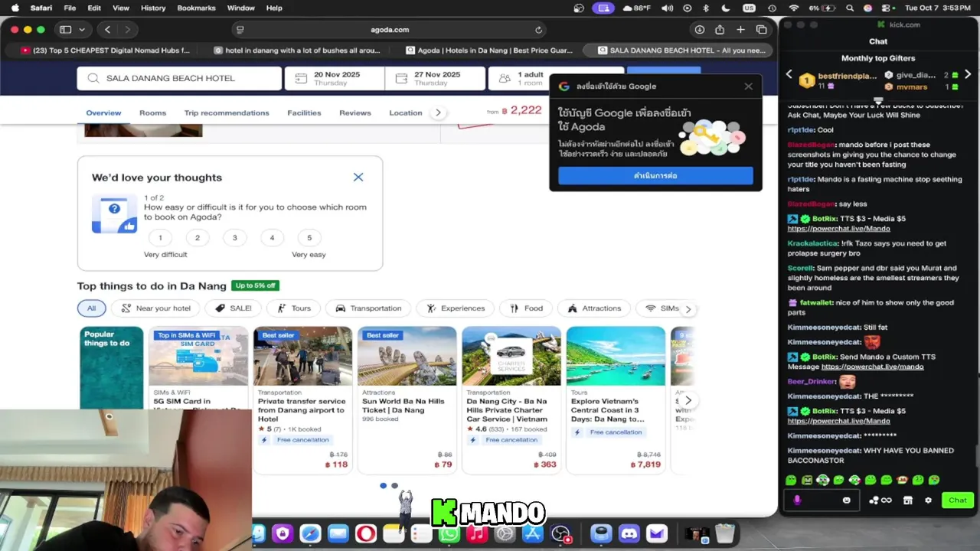
Task: Select rating 4 in survey
Action: tap(272, 237)
